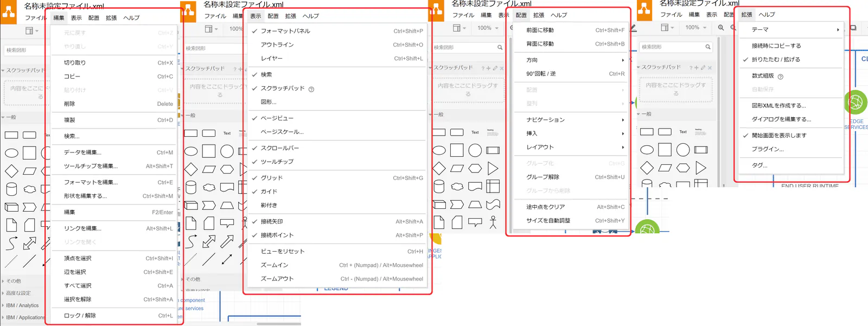The image size is (868, 326).
Task: Select ビューをリセット in the 表示 menu
Action: pos(337,252)
